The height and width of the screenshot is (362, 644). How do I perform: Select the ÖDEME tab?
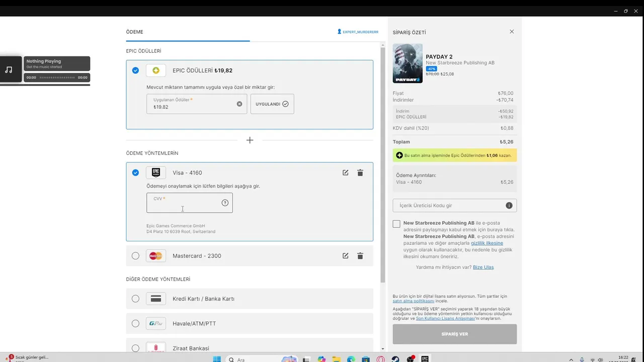[135, 32]
